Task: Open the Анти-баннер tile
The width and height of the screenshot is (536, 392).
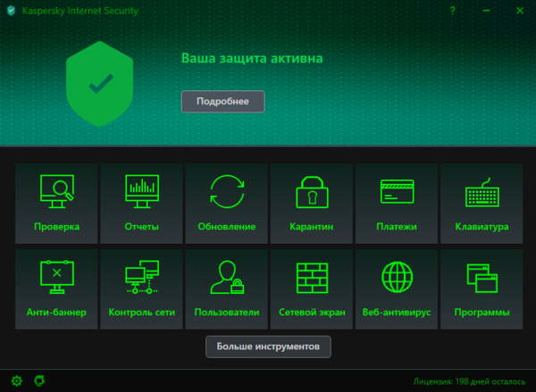Action: (56, 289)
